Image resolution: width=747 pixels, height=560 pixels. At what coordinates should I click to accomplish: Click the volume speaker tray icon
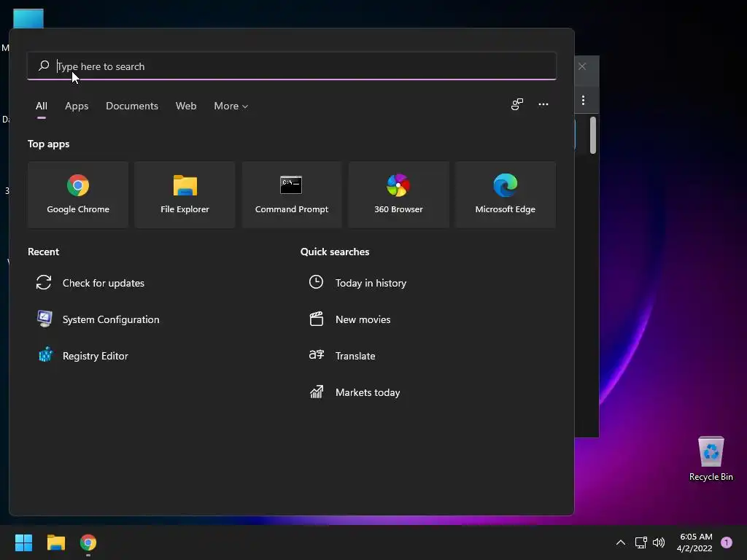pos(659,542)
